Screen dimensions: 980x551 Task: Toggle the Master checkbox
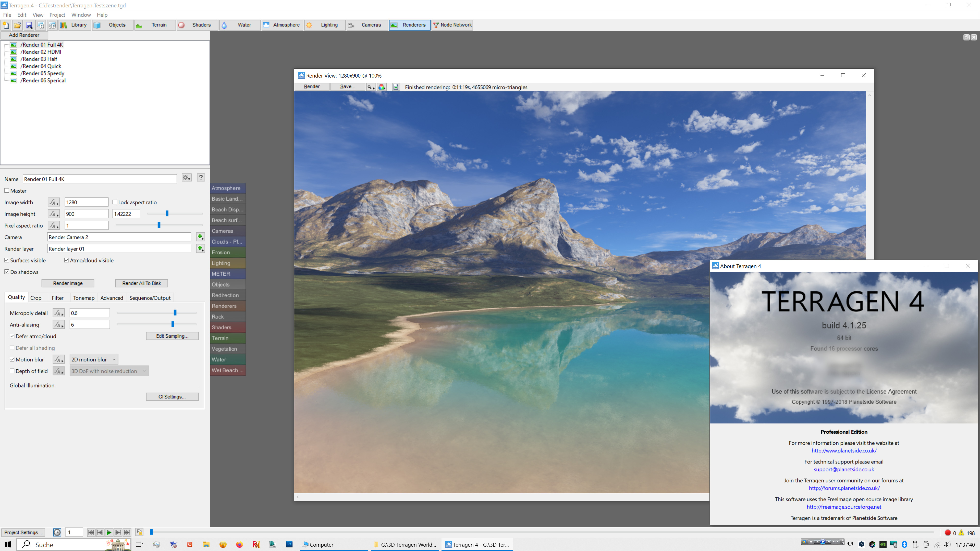coord(6,191)
